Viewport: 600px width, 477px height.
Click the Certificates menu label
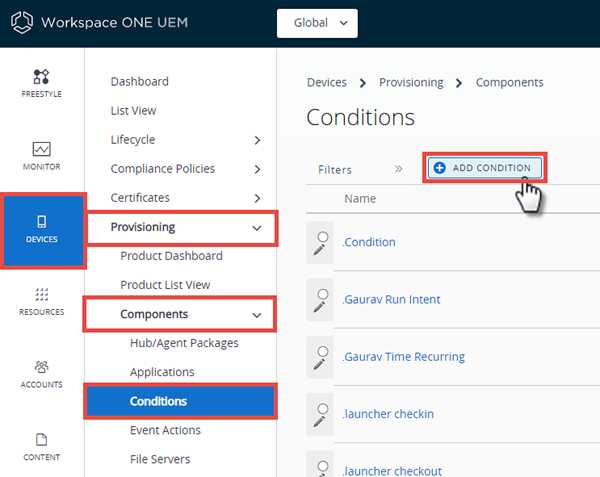click(140, 198)
